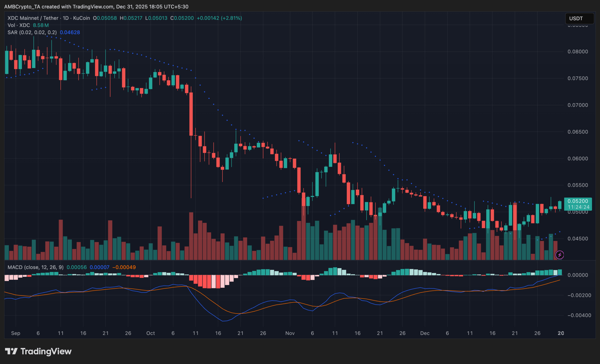Click the MACD histogram value 0.00056
600x364 pixels.
[x=77, y=267]
